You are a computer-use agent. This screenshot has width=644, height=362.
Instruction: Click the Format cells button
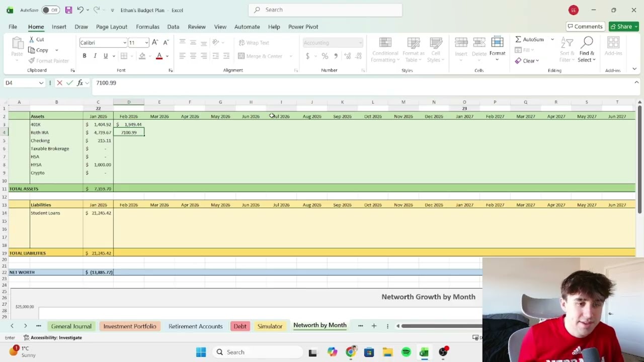[497, 49]
